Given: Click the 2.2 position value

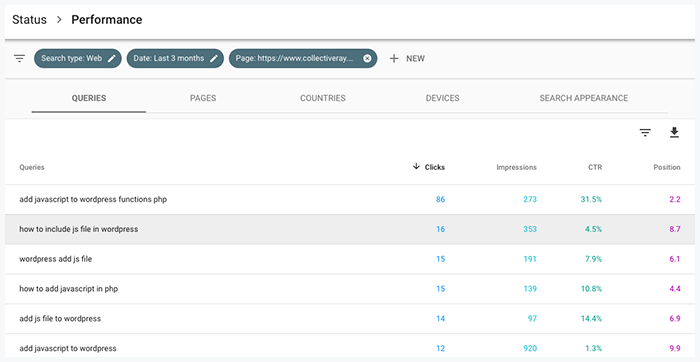Looking at the screenshot, I should 675,200.
